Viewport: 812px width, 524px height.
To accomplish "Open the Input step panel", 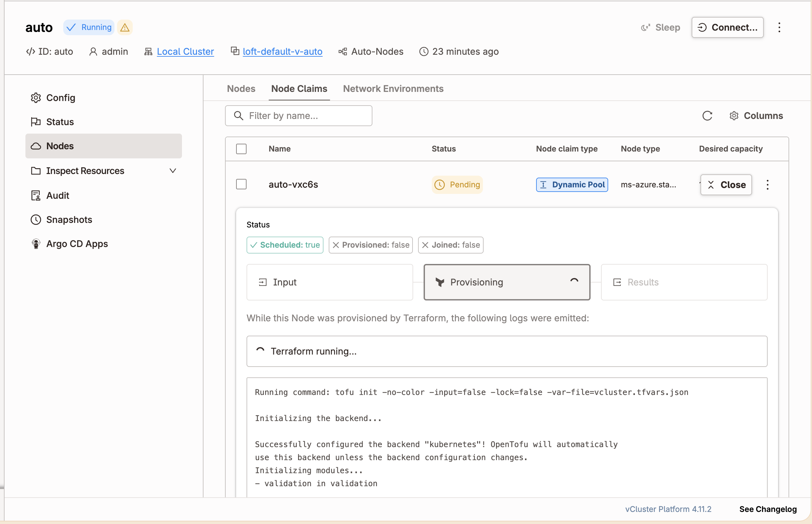I will [330, 282].
